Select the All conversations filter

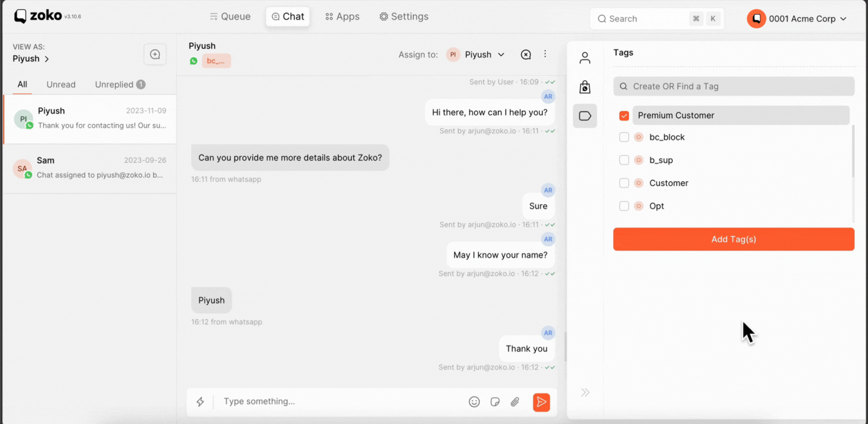[22, 84]
